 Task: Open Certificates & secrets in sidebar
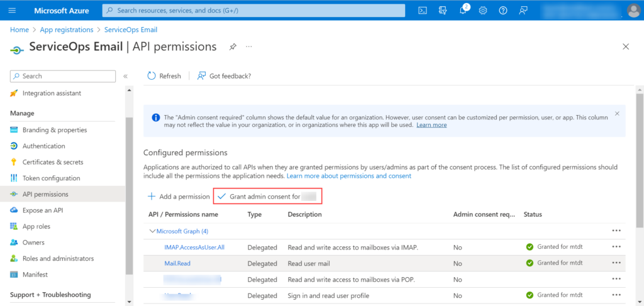(x=53, y=162)
